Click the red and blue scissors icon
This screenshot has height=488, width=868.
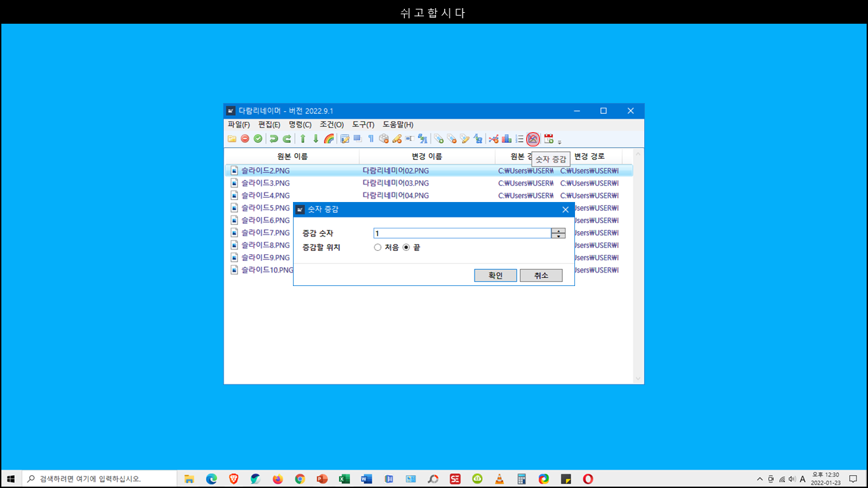click(x=494, y=139)
